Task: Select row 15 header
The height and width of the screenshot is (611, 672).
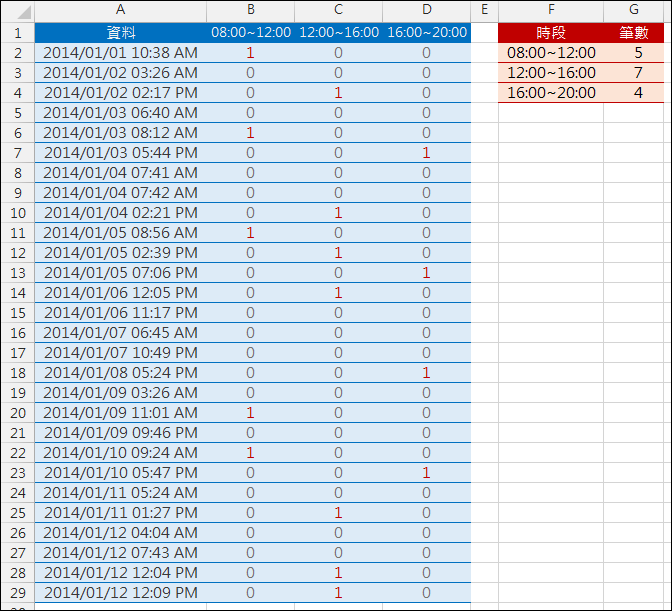Action: click(18, 313)
